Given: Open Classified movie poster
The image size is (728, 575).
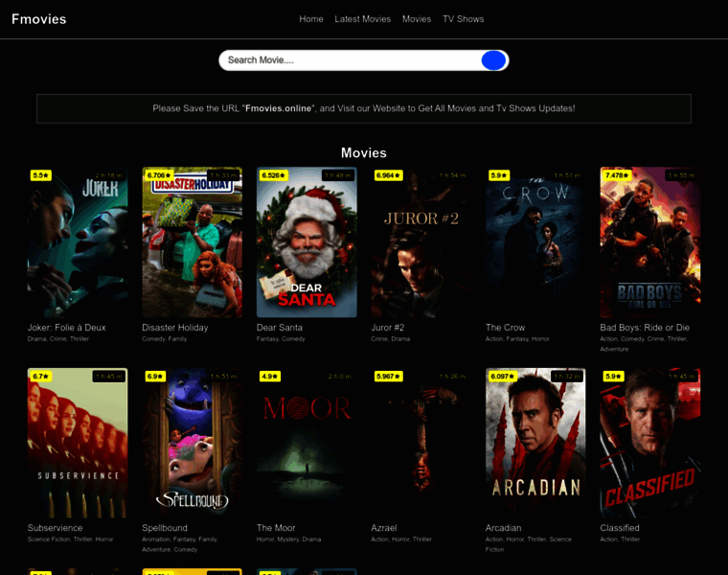Looking at the screenshot, I should click(x=650, y=443).
